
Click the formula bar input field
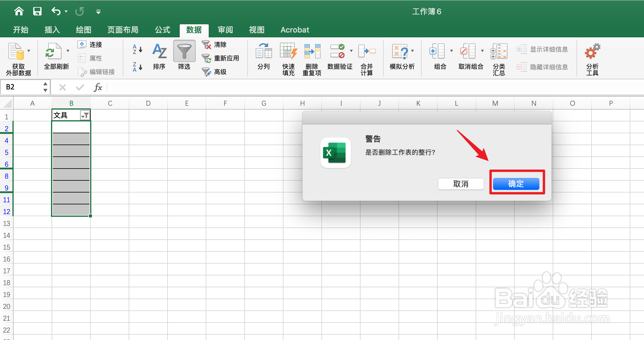(356, 87)
